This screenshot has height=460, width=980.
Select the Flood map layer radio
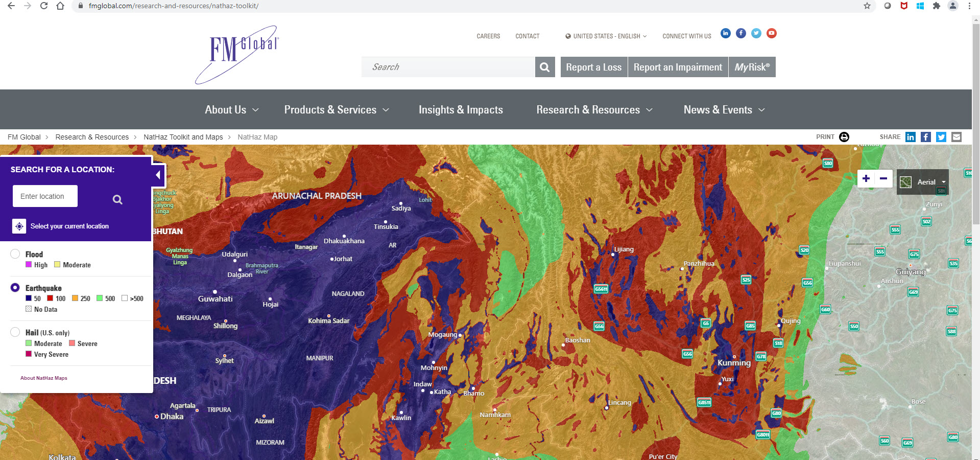pyautogui.click(x=15, y=254)
